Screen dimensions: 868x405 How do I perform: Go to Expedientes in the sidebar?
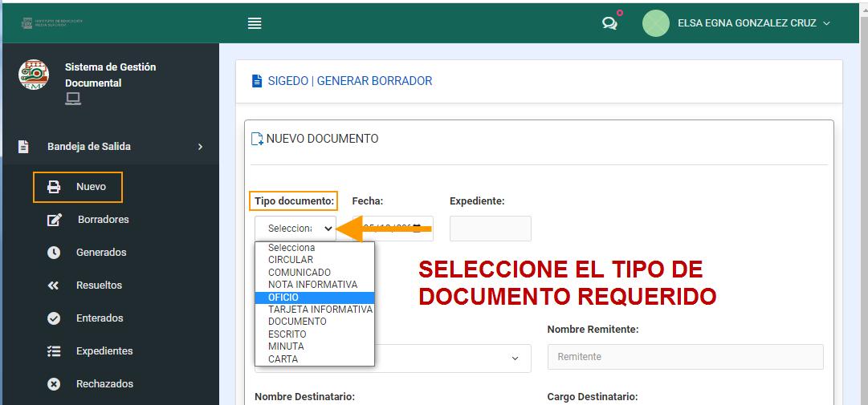click(104, 350)
